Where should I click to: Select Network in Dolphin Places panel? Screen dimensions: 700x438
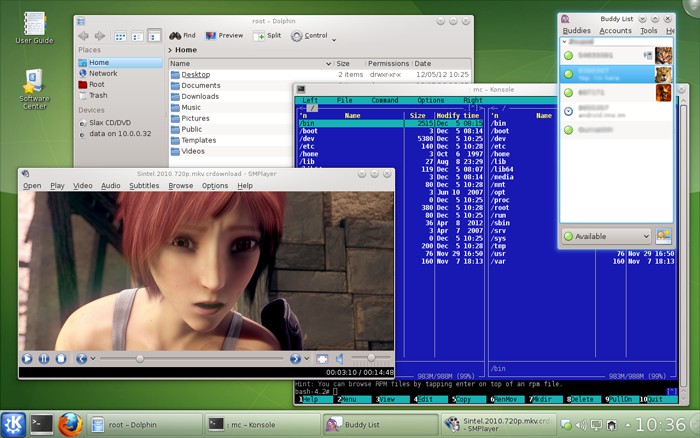(x=103, y=73)
